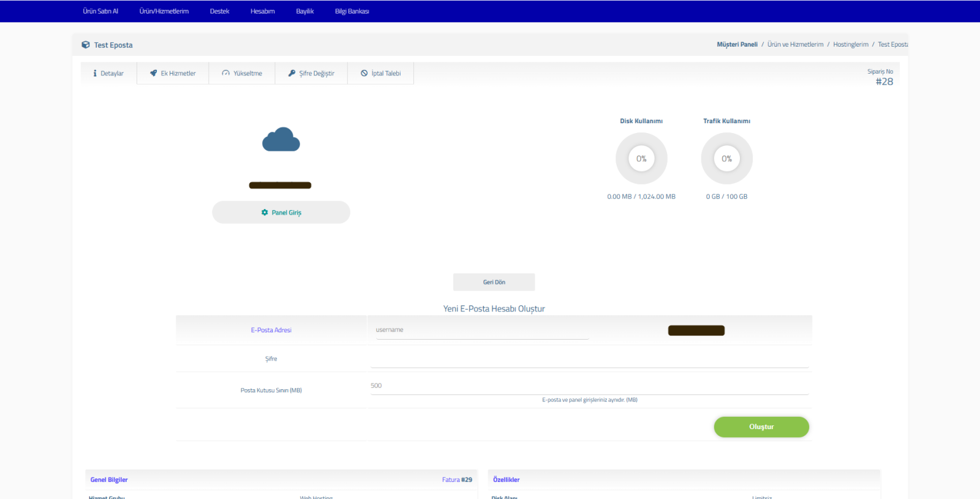
Task: Click the ban icon beside İptal Talebi
Action: (x=364, y=74)
